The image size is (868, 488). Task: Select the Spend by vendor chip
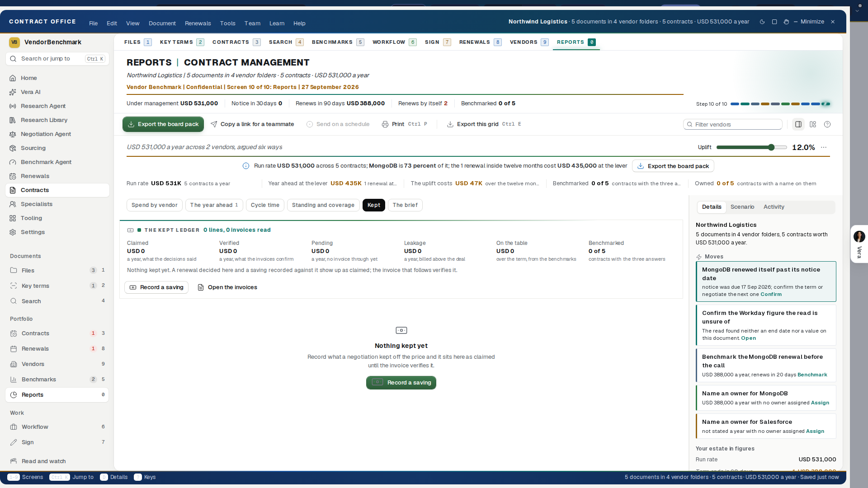(x=155, y=205)
